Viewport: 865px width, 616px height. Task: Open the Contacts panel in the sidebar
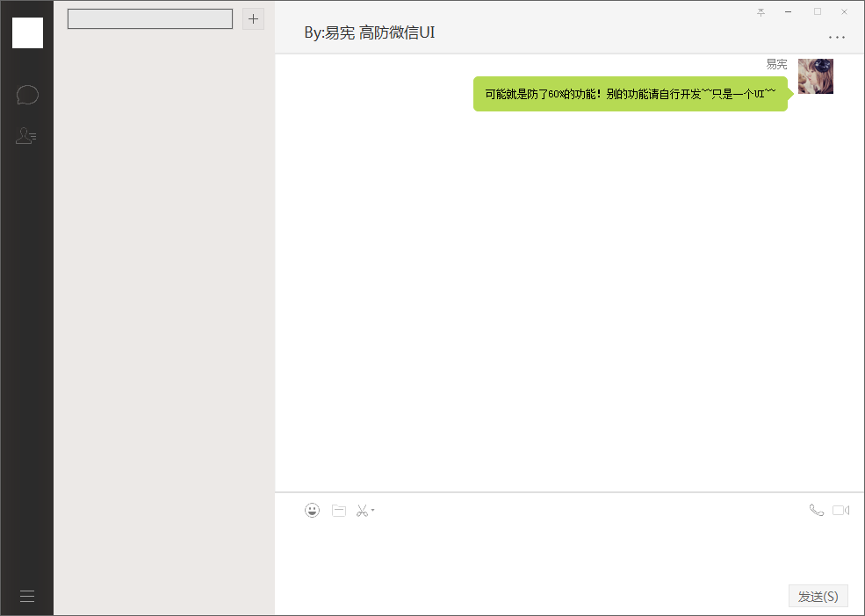tap(26, 136)
